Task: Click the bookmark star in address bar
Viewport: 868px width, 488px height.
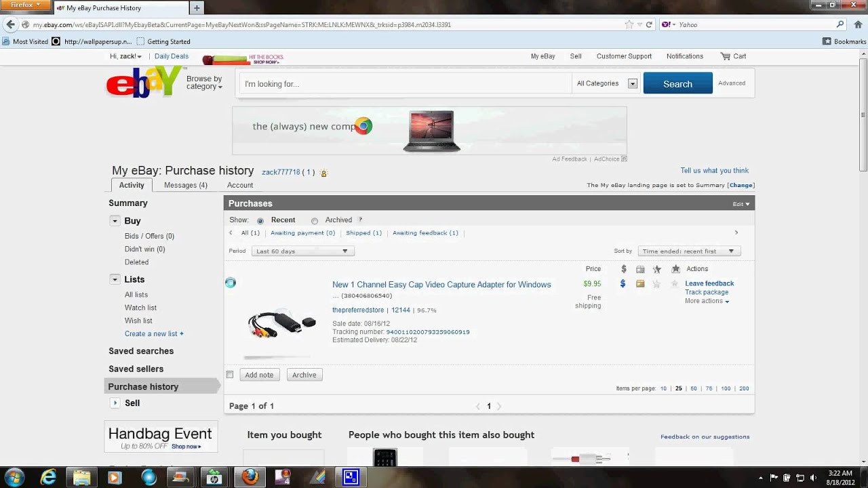Action: click(x=629, y=24)
